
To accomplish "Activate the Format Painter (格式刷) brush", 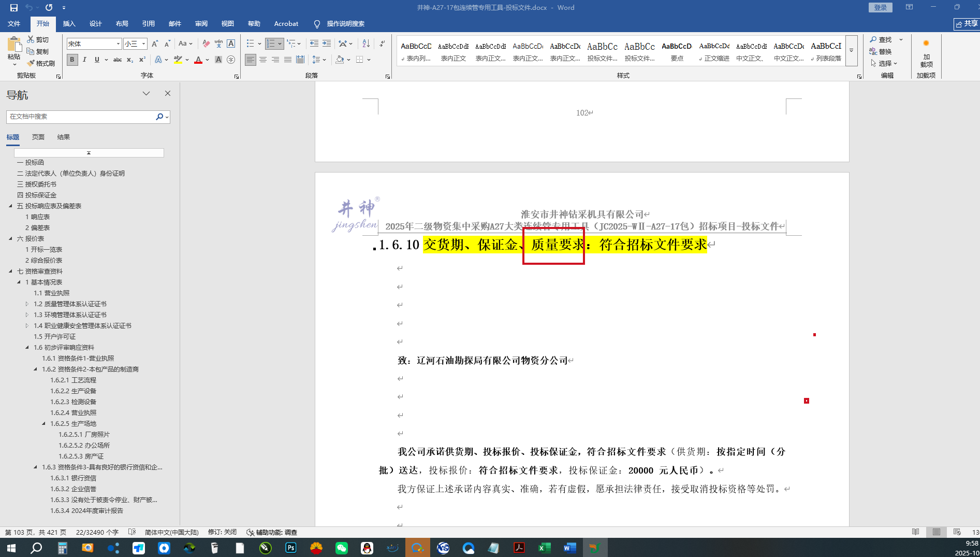I will [31, 63].
